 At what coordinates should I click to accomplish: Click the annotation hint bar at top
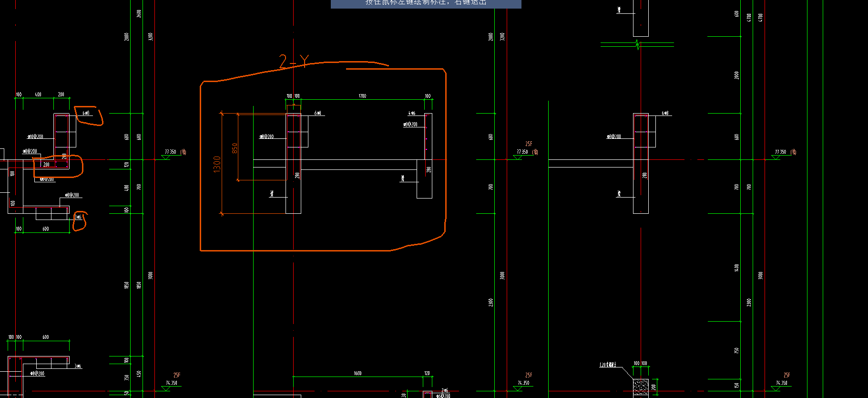point(426,3)
